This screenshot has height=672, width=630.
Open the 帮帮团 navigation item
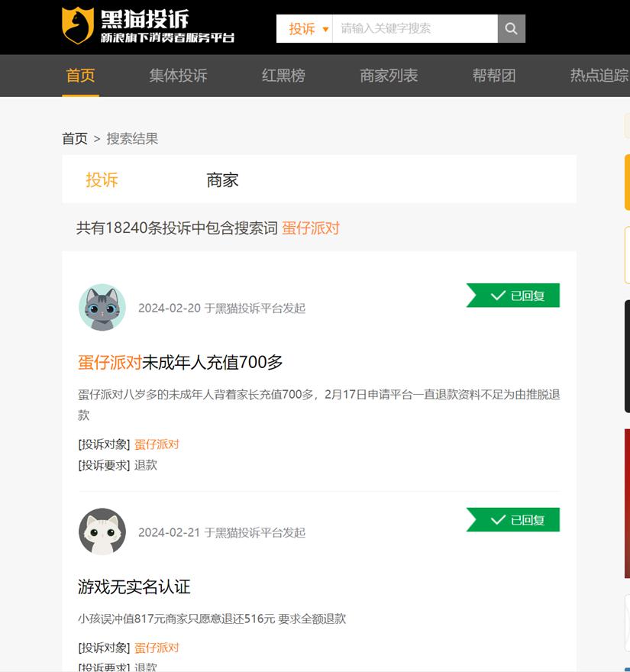(x=494, y=76)
